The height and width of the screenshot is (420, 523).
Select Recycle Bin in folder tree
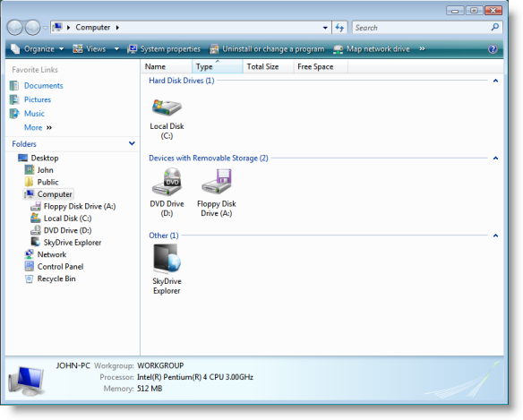[56, 279]
